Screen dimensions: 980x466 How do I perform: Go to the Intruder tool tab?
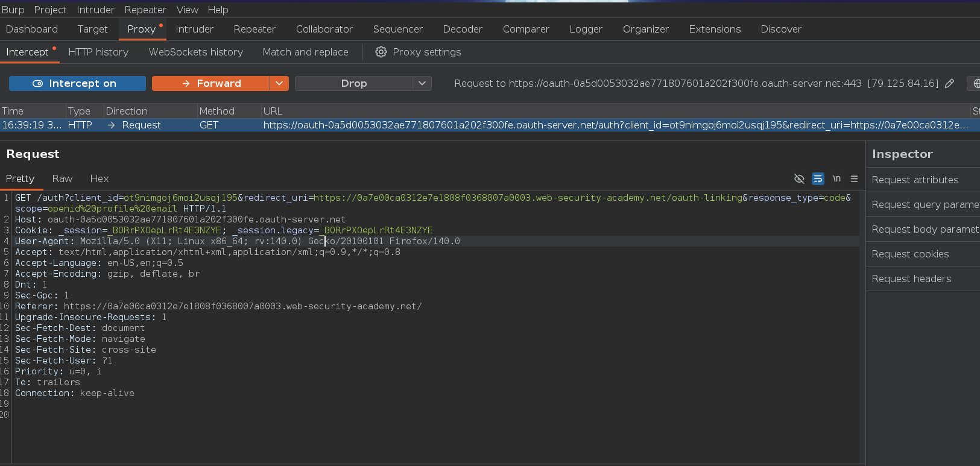pos(194,29)
